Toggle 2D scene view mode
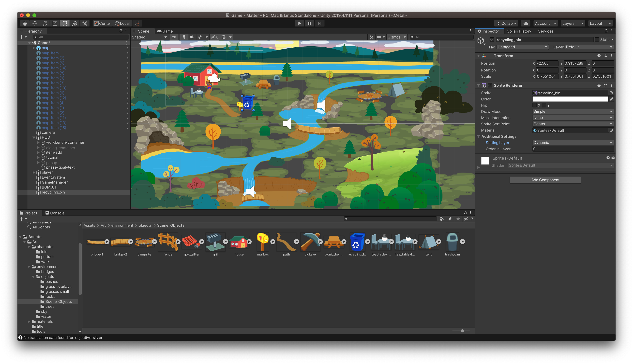This screenshot has width=633, height=364. point(174,37)
